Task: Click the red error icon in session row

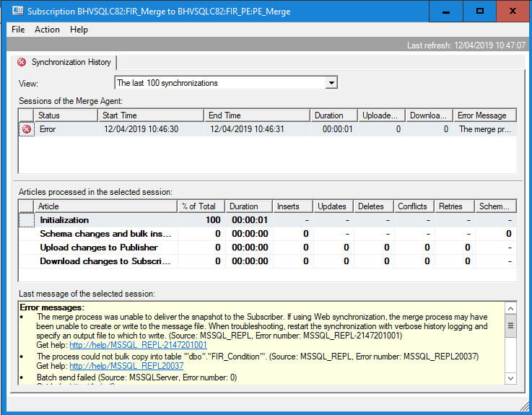Action: point(27,129)
